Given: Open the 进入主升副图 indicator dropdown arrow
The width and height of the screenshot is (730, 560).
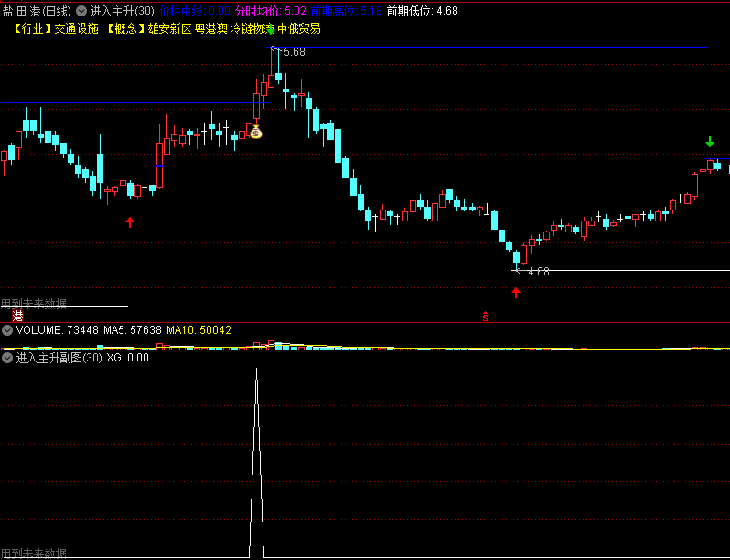Looking at the screenshot, I should pyautogui.click(x=7, y=358).
